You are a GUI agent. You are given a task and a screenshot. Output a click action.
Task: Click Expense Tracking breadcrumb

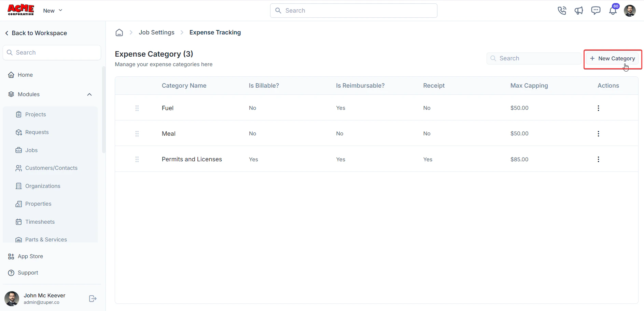coord(215,32)
